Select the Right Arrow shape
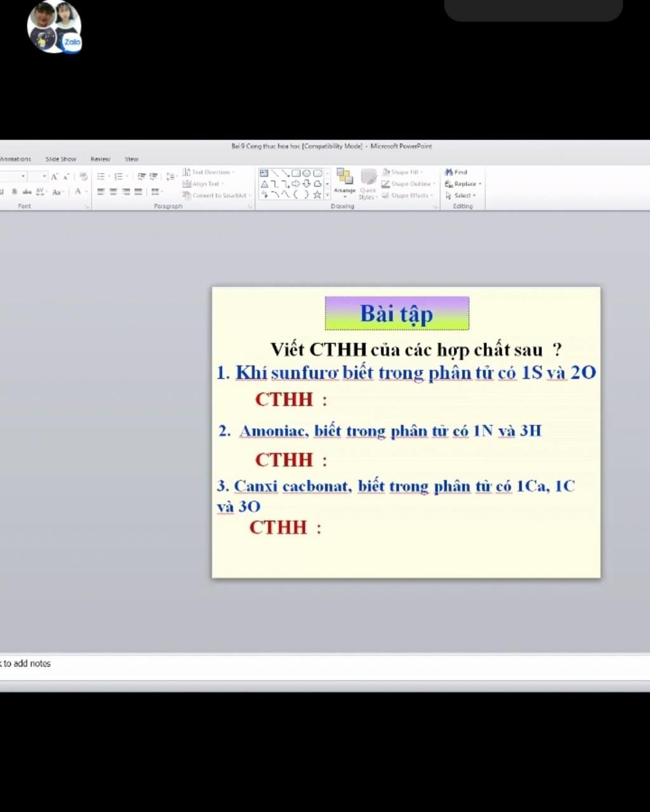The height and width of the screenshot is (812, 650). (296, 184)
